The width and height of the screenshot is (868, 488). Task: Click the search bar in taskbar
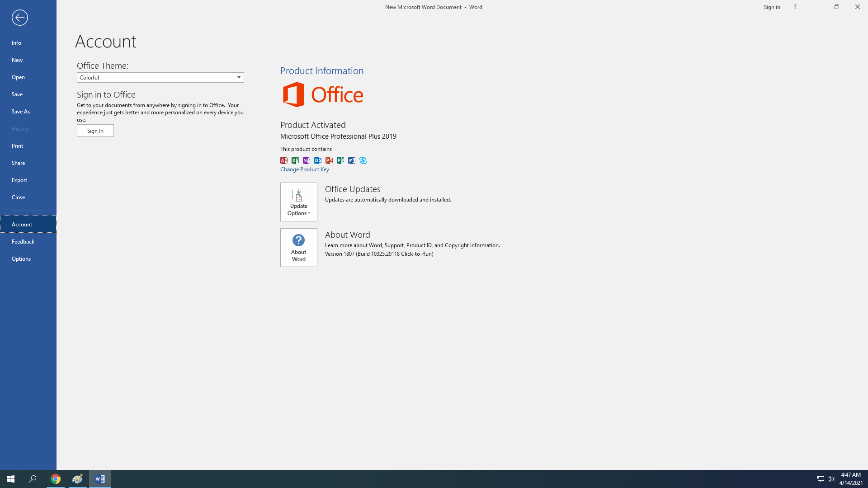[33, 479]
